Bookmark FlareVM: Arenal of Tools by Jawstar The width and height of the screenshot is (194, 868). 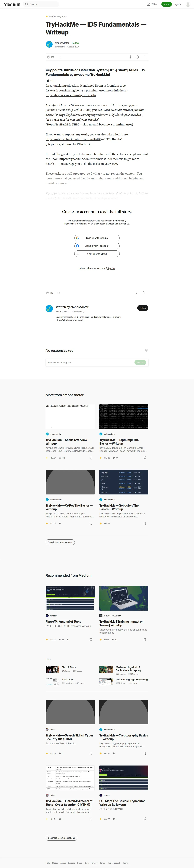coord(91,640)
